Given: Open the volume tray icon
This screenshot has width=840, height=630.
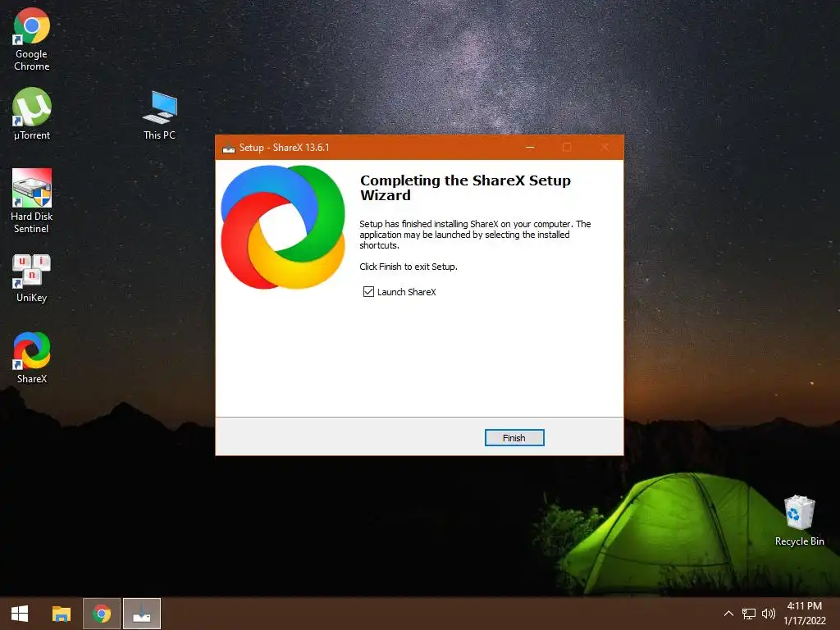Looking at the screenshot, I should [x=768, y=614].
